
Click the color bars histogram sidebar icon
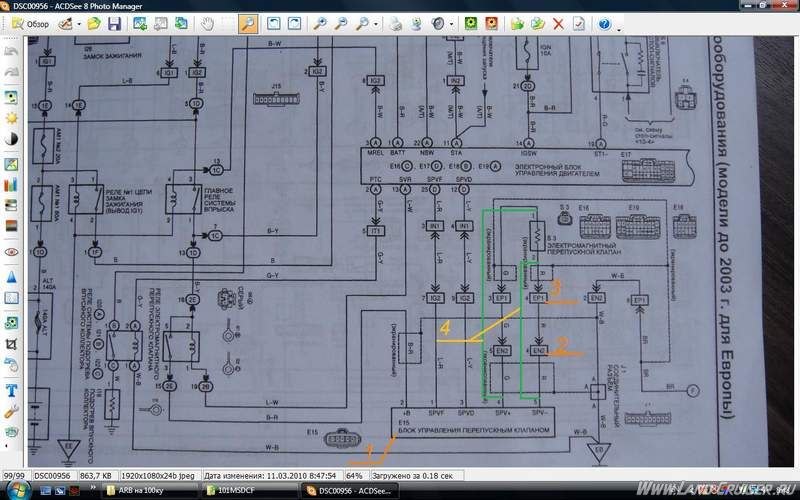(x=11, y=185)
